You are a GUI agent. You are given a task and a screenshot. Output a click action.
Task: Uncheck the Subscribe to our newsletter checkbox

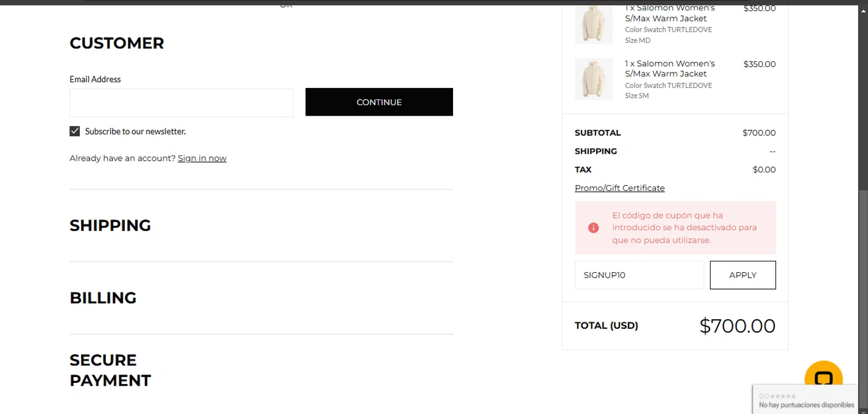click(75, 131)
